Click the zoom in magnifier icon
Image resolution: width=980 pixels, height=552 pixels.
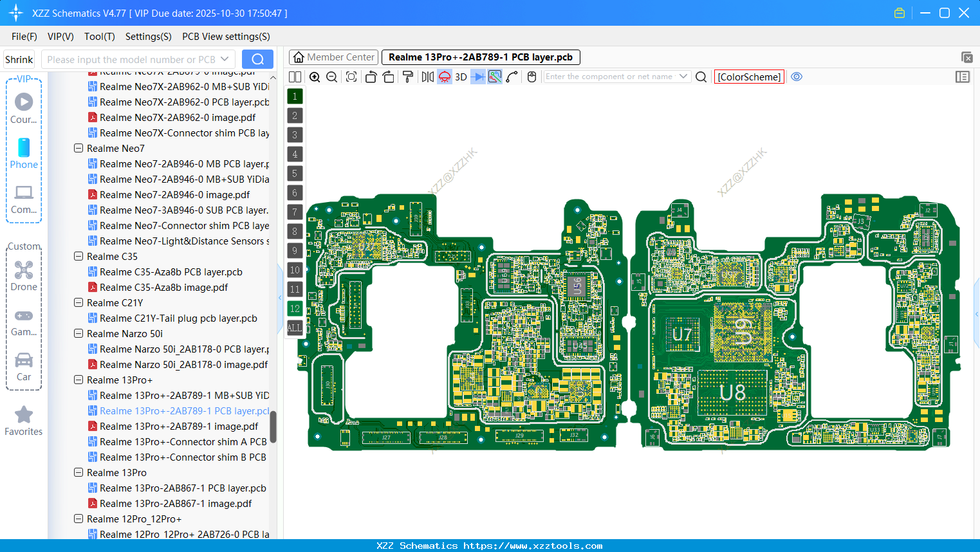point(315,77)
